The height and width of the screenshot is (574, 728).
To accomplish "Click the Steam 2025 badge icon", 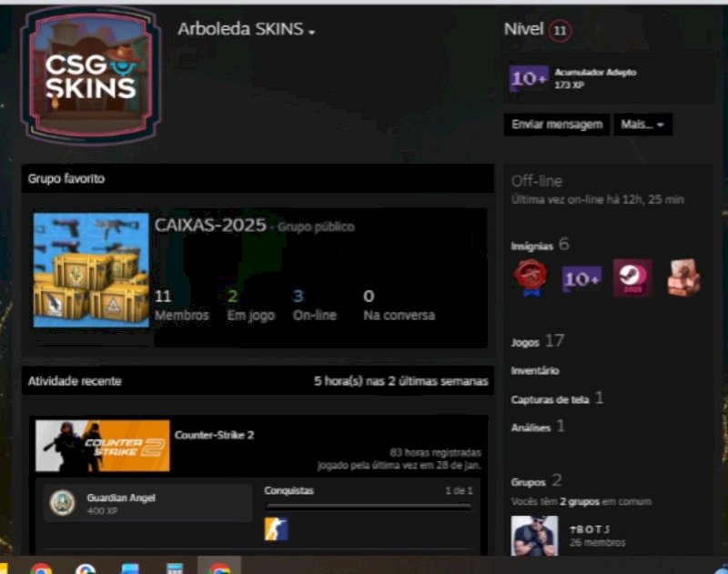I will click(632, 278).
